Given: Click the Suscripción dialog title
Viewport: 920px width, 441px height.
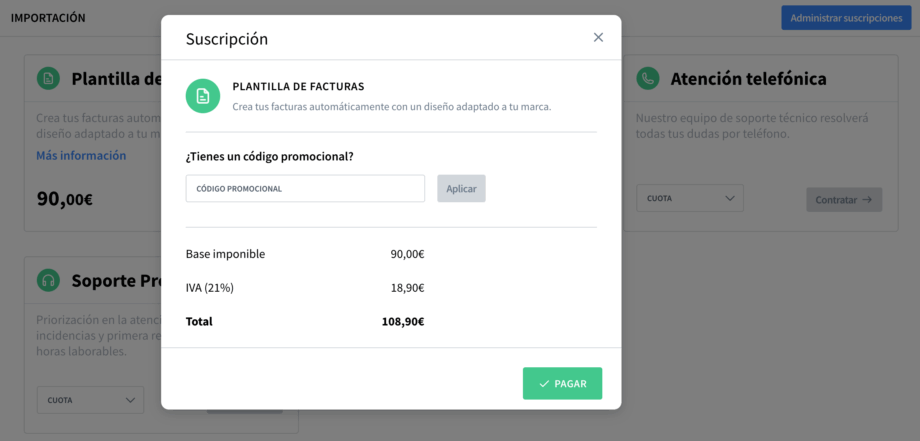Looking at the screenshot, I should 227,39.
